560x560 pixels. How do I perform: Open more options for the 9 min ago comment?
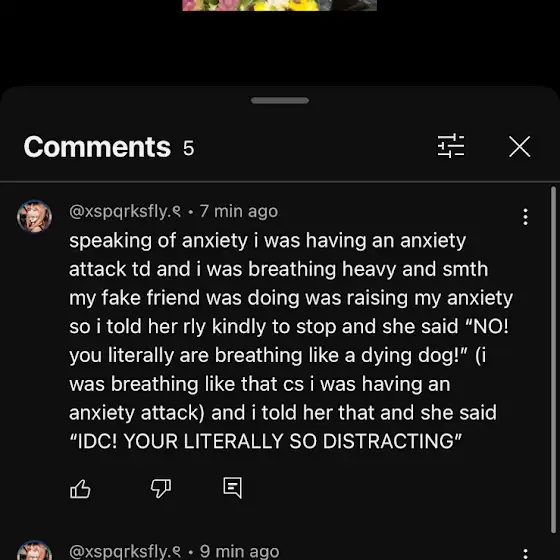tap(525, 554)
